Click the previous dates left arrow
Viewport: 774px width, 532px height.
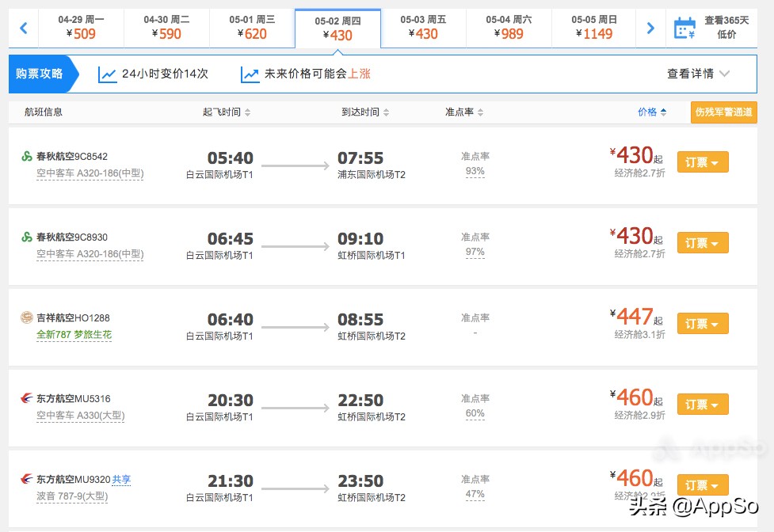point(23,28)
